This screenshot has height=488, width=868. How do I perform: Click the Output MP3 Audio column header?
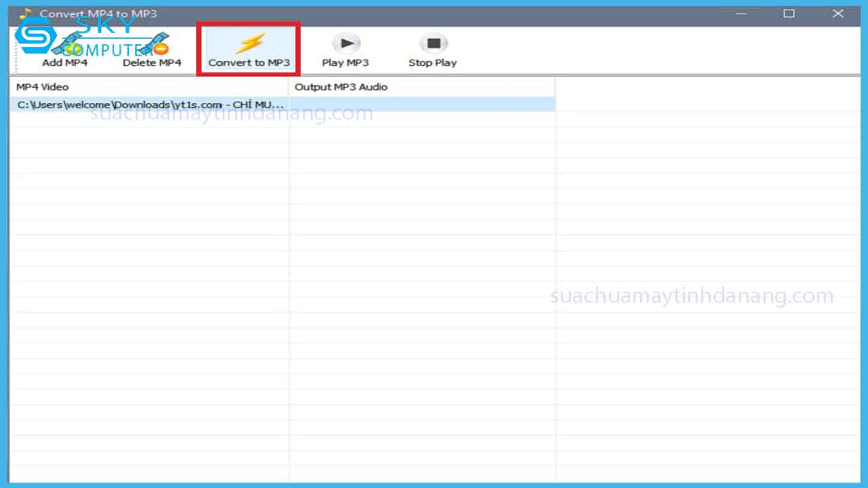(422, 87)
